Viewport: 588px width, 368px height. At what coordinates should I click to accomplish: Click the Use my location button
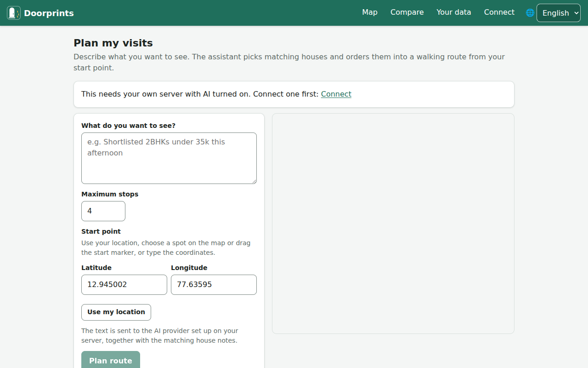[x=116, y=312]
